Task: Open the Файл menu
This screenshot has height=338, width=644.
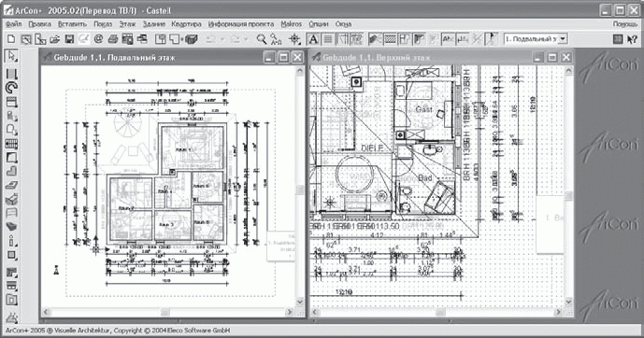Action: coord(14,24)
